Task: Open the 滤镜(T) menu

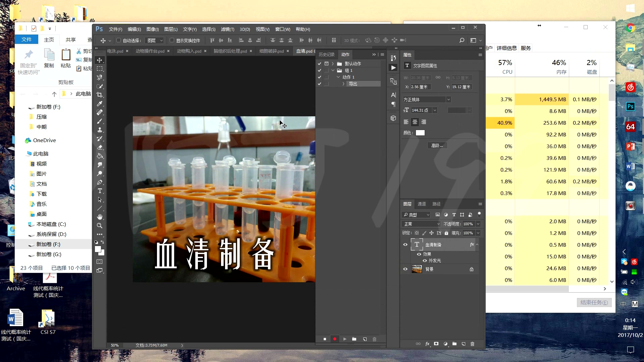Action: click(x=227, y=29)
